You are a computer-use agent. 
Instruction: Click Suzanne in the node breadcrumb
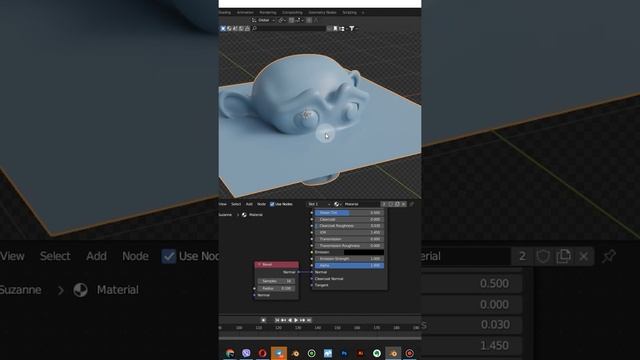(225, 215)
